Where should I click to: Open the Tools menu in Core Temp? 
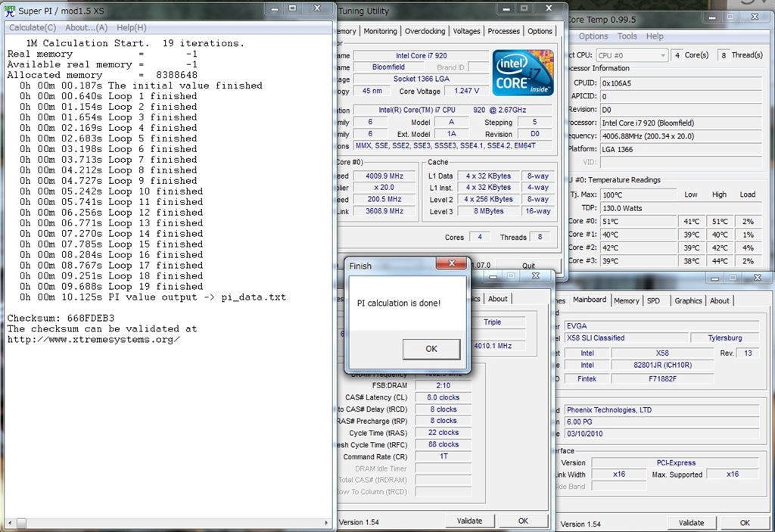627,36
